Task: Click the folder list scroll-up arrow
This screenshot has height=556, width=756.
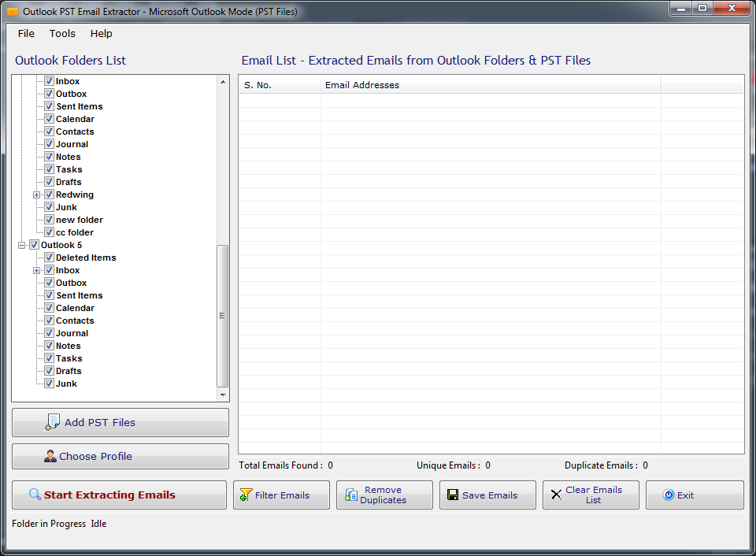Action: tap(223, 82)
